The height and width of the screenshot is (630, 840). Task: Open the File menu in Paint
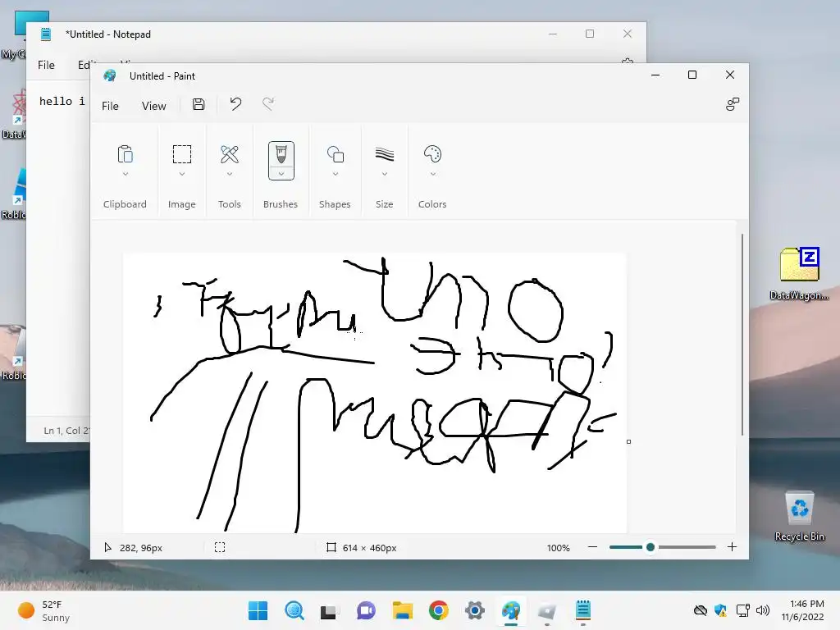pyautogui.click(x=110, y=106)
